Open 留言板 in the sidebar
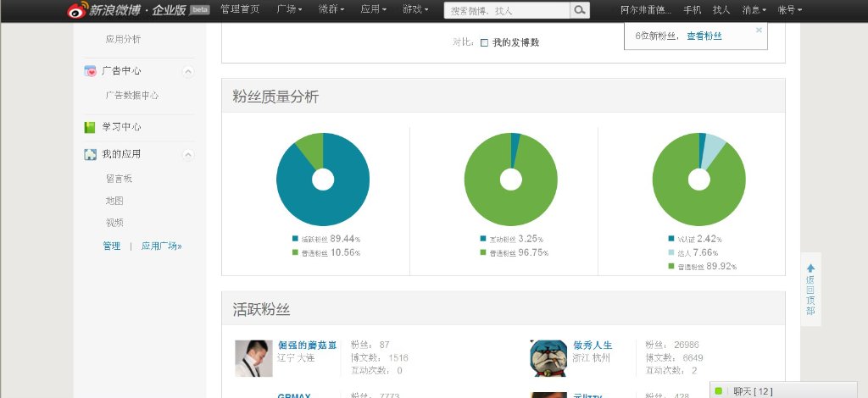The image size is (868, 398). tap(119, 179)
